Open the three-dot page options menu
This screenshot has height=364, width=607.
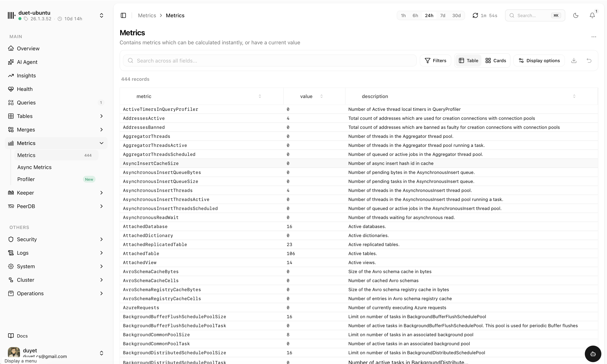[593, 37]
